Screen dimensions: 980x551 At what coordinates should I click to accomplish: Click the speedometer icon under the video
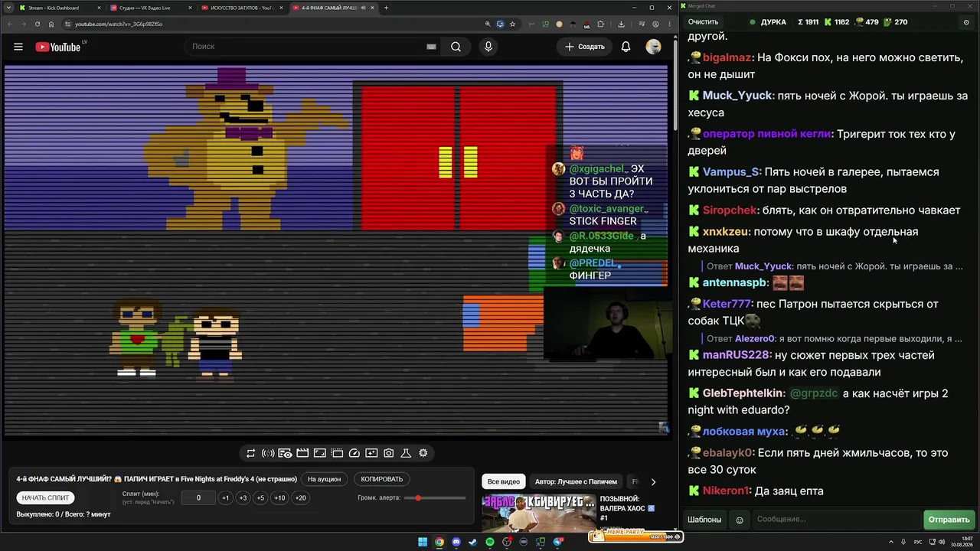click(x=354, y=453)
